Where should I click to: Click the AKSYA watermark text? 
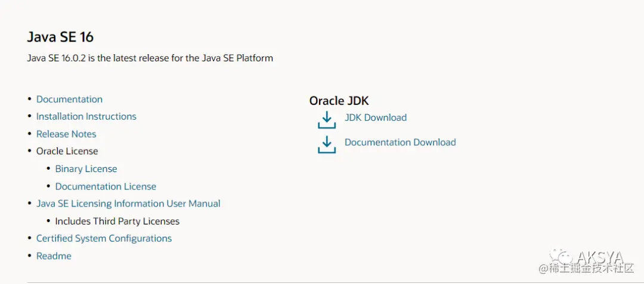coord(600,258)
